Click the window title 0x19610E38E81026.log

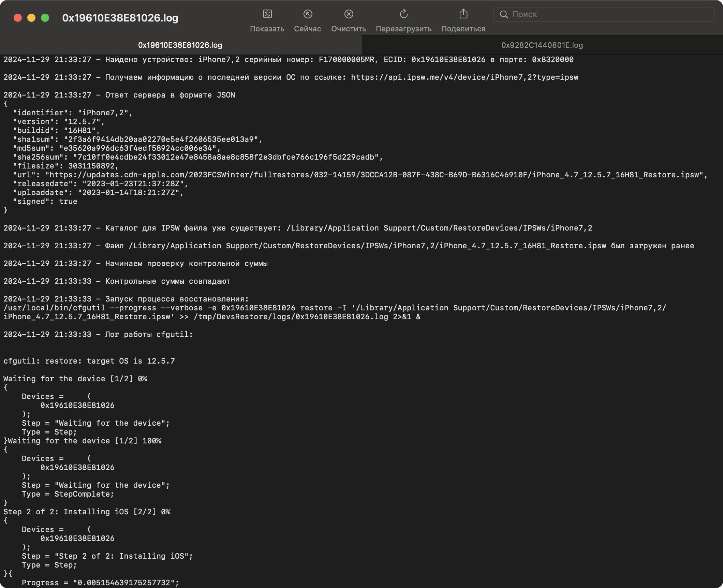[x=120, y=18]
